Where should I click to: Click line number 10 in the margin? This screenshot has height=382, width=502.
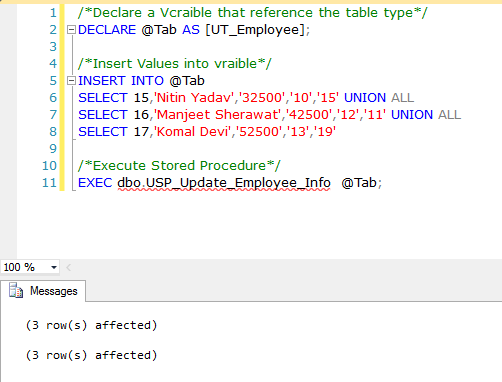click(x=49, y=166)
